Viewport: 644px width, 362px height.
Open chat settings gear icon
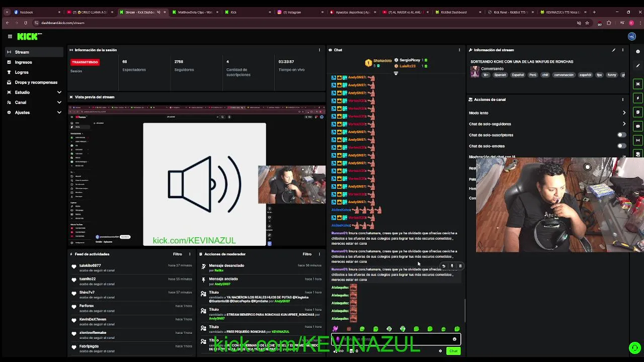click(440, 351)
